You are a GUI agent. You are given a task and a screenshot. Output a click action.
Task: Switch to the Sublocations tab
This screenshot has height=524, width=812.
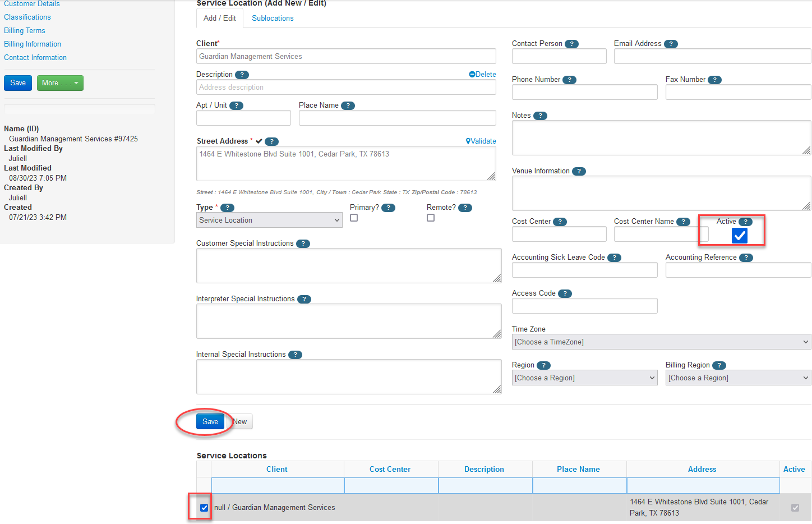coord(273,18)
